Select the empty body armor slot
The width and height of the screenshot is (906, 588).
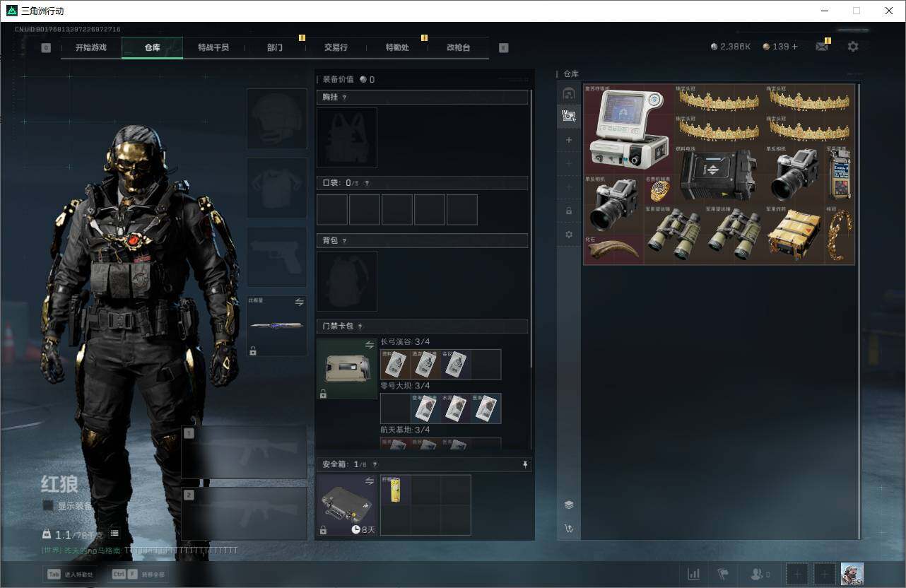click(x=277, y=187)
